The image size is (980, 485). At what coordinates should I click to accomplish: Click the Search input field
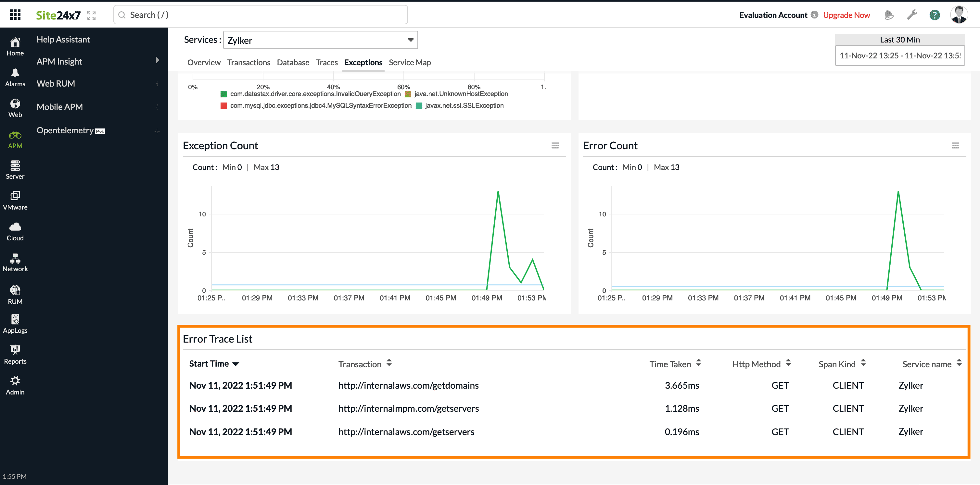[261, 15]
